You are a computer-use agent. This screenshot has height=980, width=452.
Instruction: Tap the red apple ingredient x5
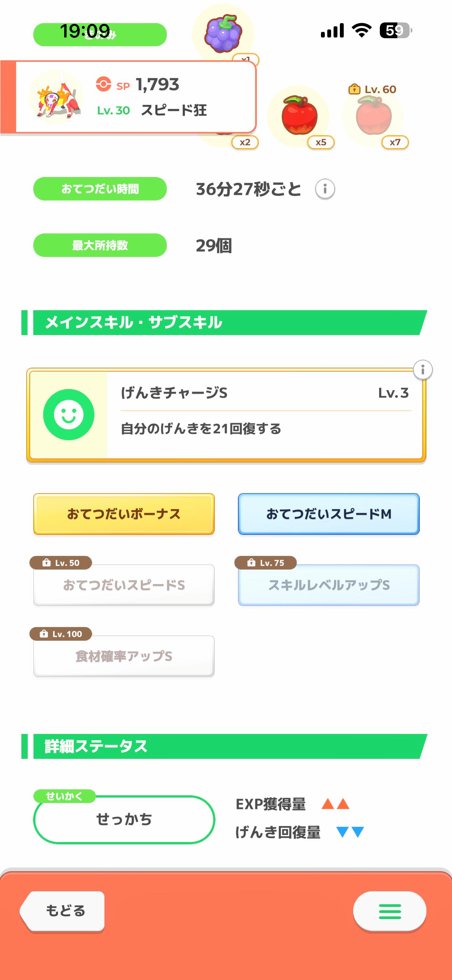(x=300, y=116)
